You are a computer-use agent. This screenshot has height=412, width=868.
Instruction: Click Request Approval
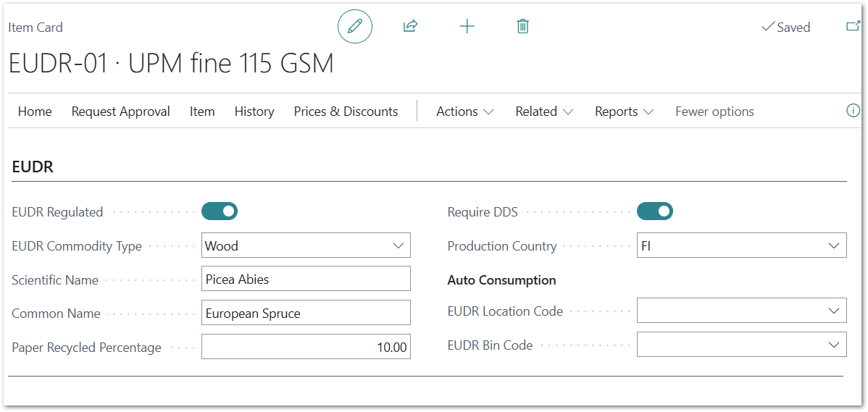[120, 112]
